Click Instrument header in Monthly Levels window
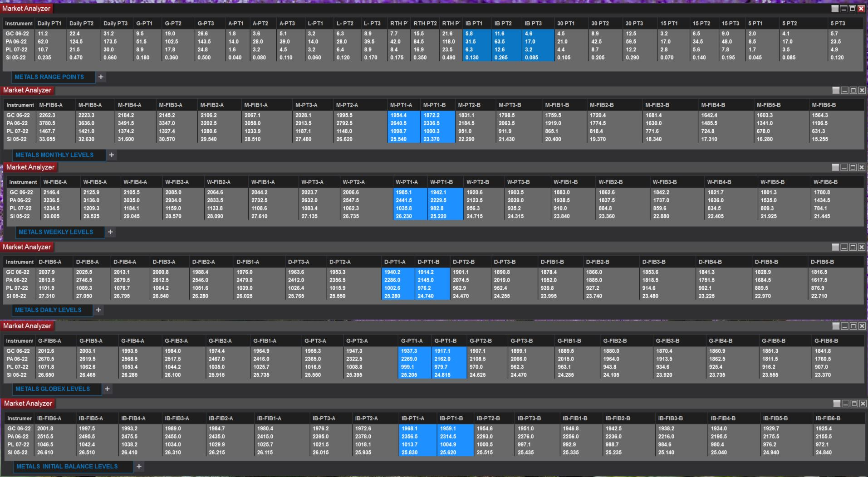This screenshot has height=477, width=868. pyautogui.click(x=20, y=105)
